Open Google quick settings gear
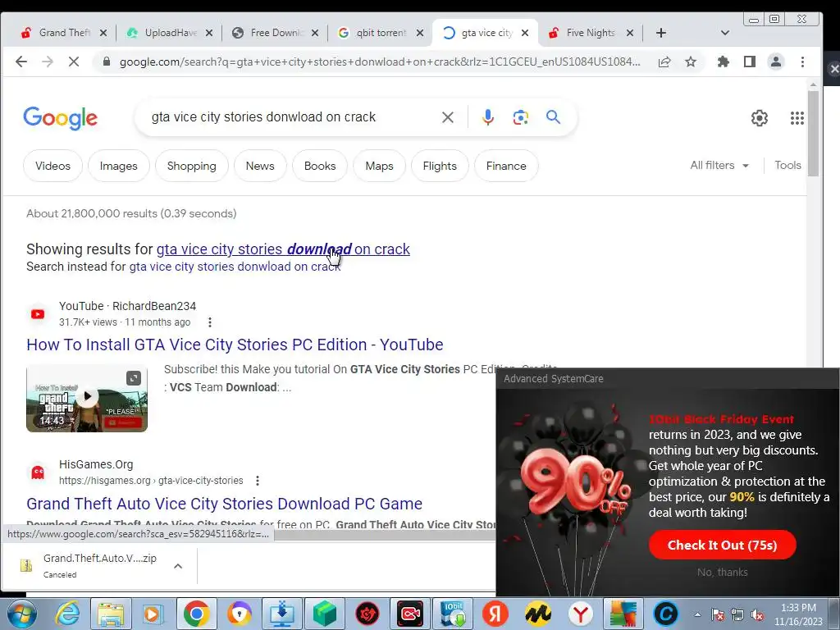 click(x=759, y=118)
